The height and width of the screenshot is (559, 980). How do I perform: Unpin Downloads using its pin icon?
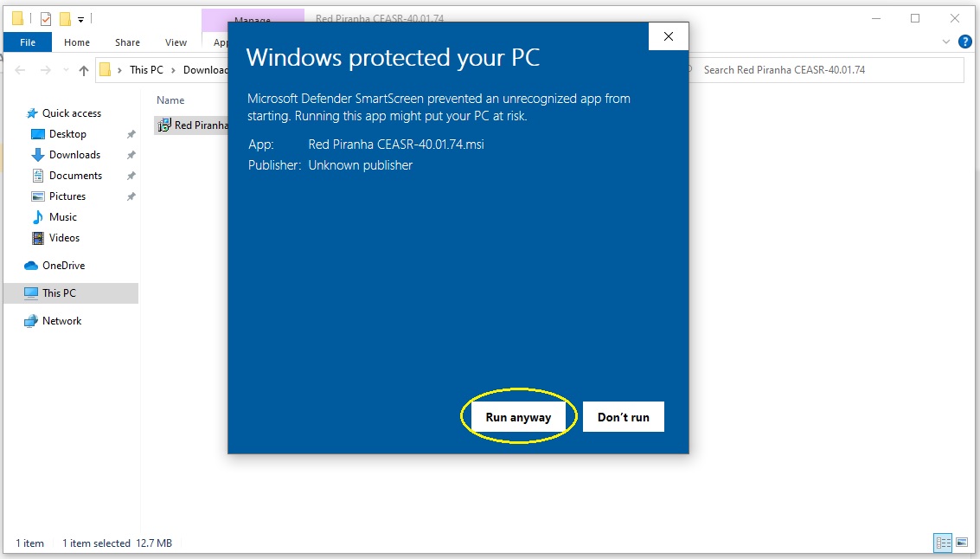click(131, 155)
